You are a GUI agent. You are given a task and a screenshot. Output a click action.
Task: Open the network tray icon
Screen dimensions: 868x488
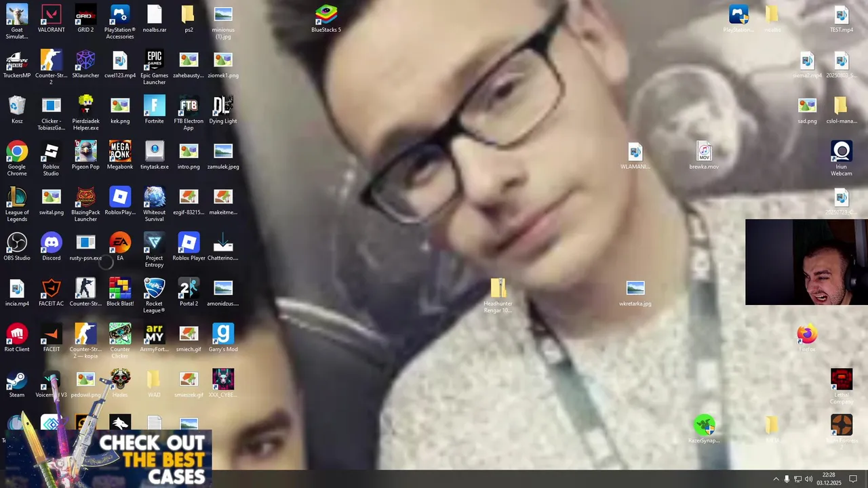[798, 479]
